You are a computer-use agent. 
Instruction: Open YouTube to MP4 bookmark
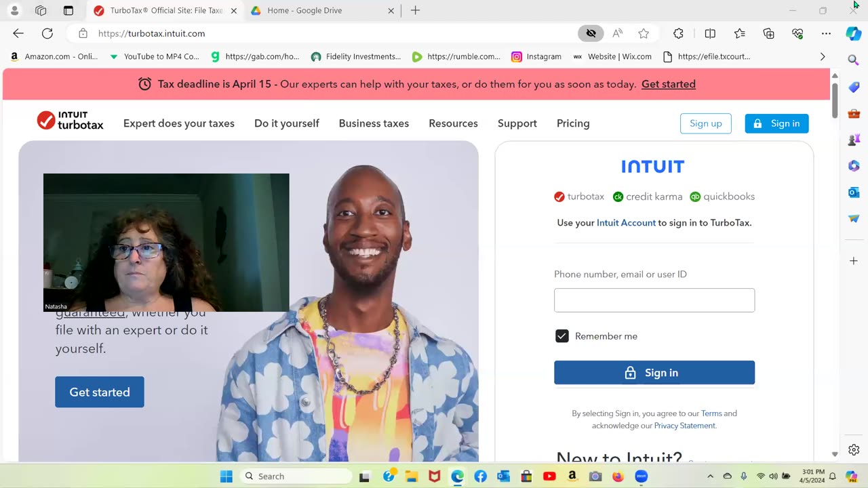pyautogui.click(x=154, y=57)
